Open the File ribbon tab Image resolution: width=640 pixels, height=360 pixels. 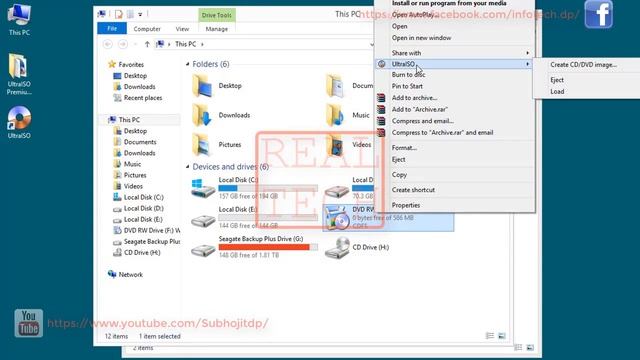[x=112, y=29]
